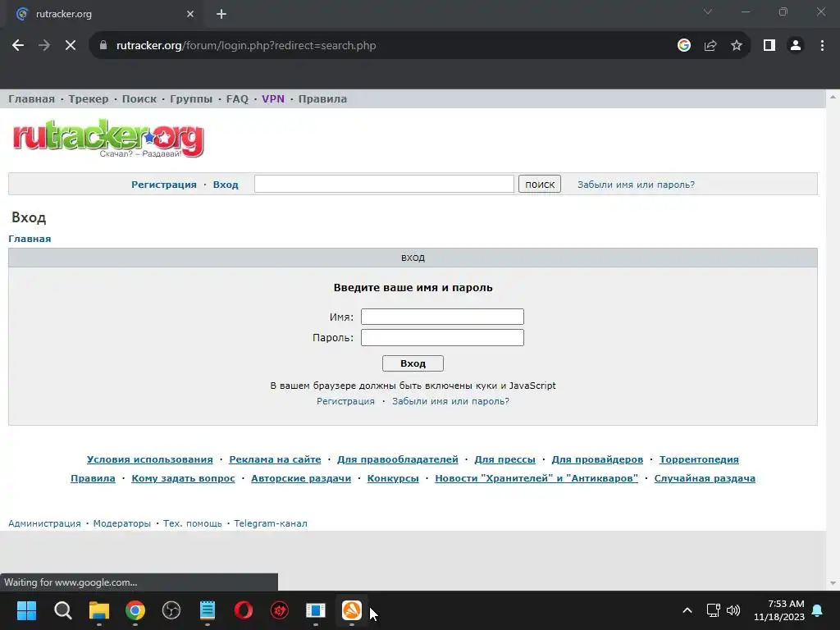Click Регистрация below the login form
This screenshot has height=630, width=840.
(345, 401)
